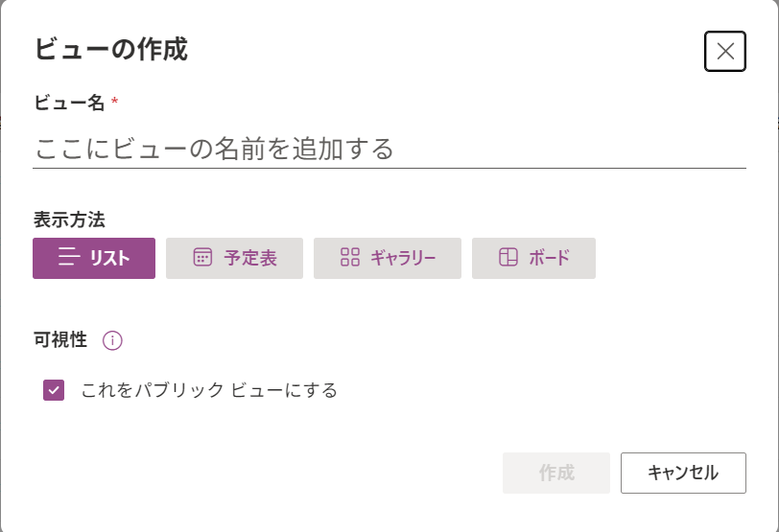Focus the ここにビューの名前を追加する input field

pos(389,149)
